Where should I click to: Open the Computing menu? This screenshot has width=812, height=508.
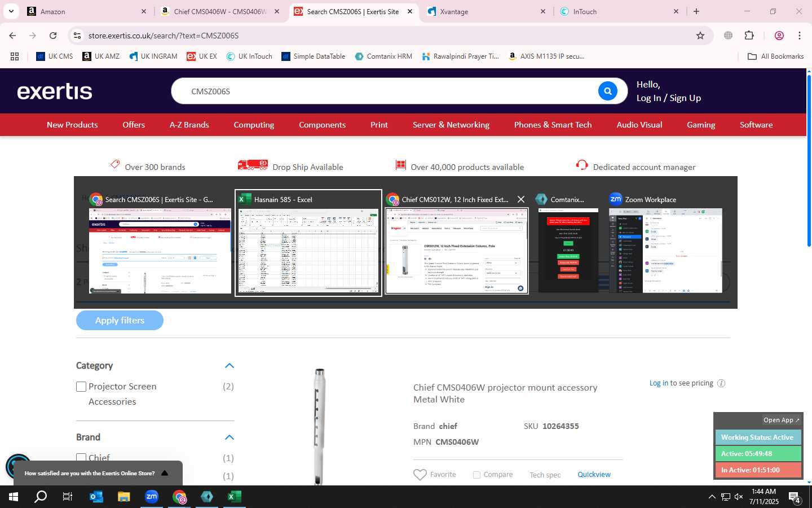254,125
